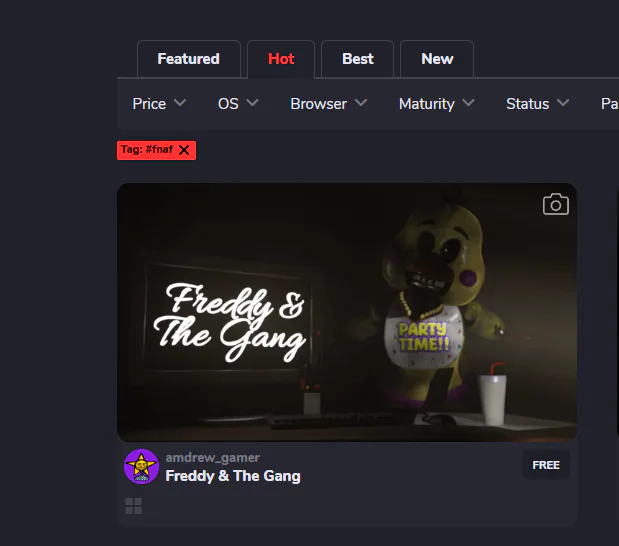Open the Freddy & The Gang title link
Screen dimensions: 619x546
(233, 476)
